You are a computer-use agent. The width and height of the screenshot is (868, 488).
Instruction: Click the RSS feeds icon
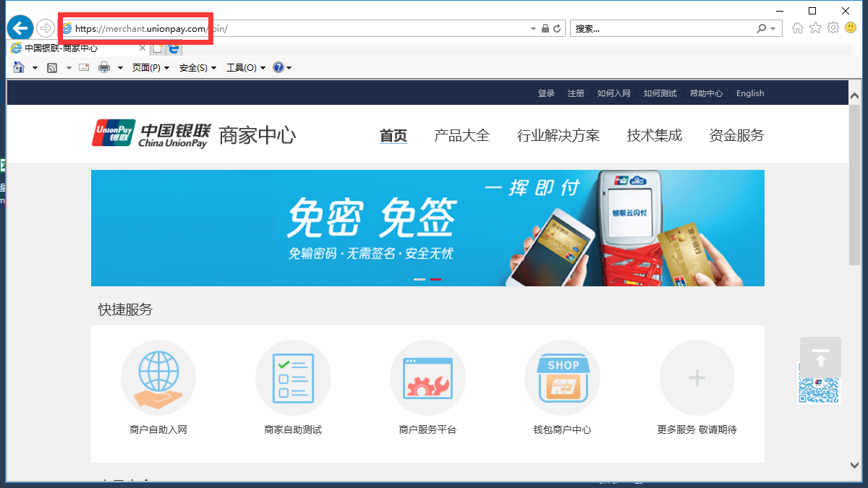click(52, 68)
